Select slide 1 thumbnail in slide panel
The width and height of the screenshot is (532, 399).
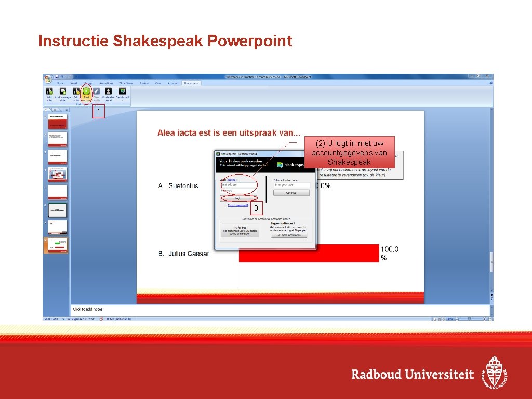(x=58, y=121)
